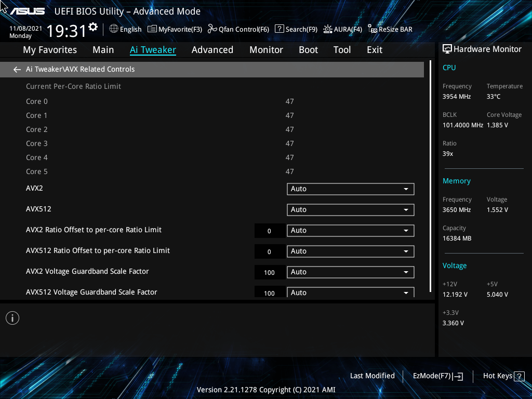Click the info circle icon in help panel
532x399 pixels.
tap(12, 318)
